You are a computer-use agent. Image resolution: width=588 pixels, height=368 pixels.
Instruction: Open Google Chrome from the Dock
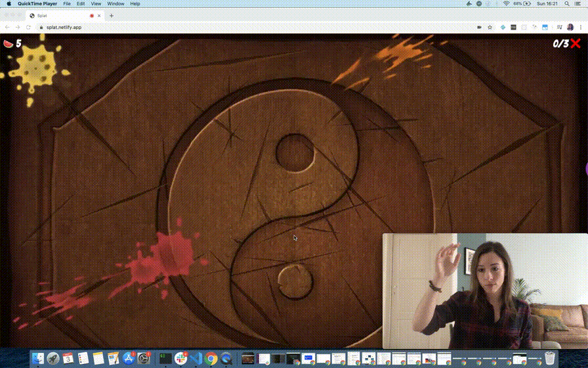pos(211,358)
